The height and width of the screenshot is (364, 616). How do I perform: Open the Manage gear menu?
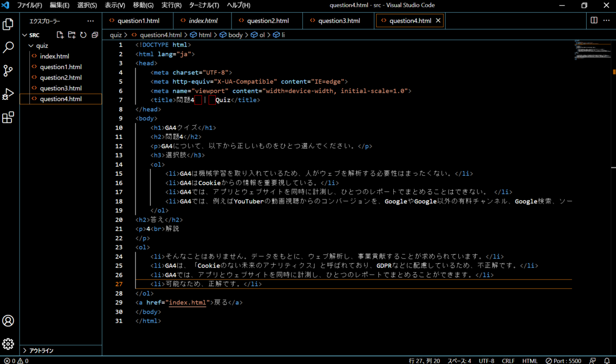tap(8, 344)
